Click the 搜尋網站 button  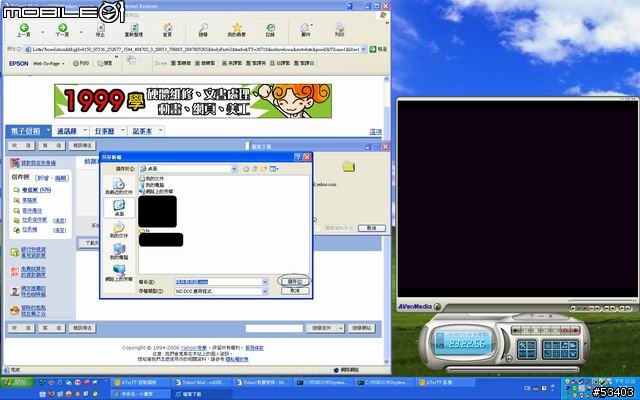[361, 328]
